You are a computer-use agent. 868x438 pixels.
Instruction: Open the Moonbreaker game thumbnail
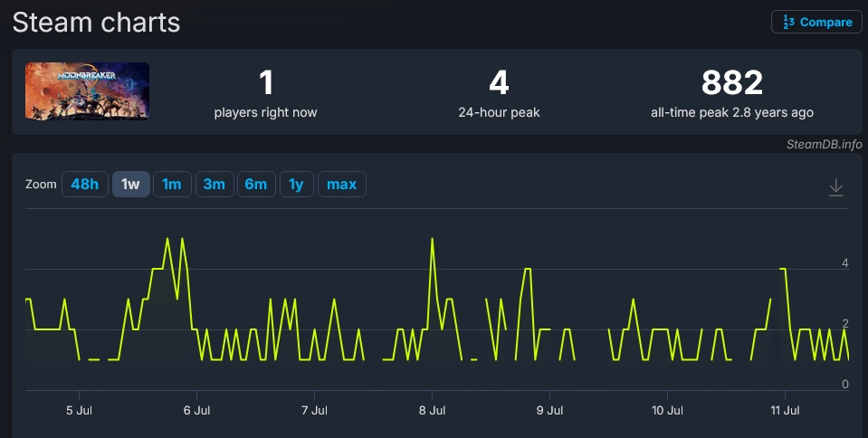[x=88, y=91]
